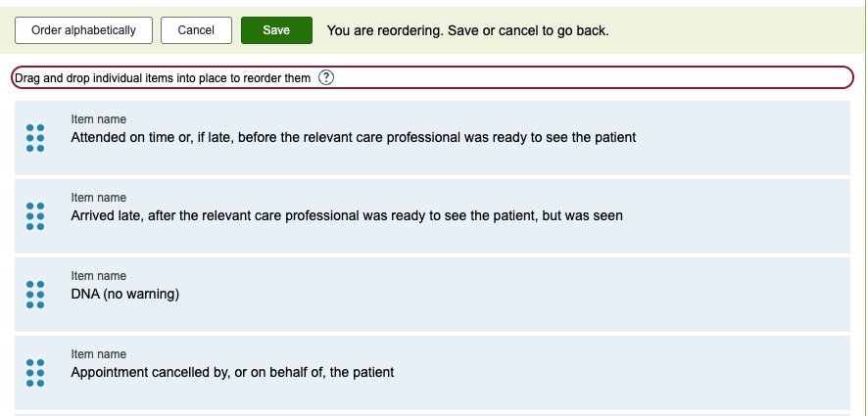The height and width of the screenshot is (416, 868).
Task: Click 'Item name' label above 'Attended on time'
Action: coord(98,119)
